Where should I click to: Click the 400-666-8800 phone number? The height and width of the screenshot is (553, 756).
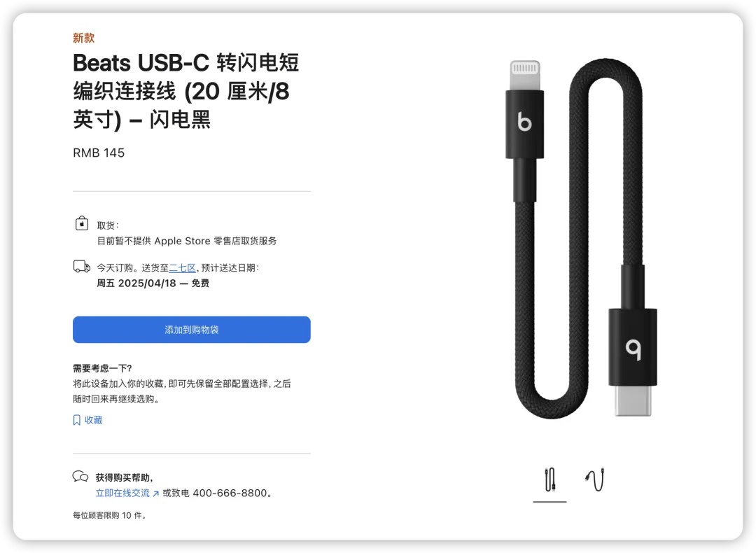pos(230,493)
